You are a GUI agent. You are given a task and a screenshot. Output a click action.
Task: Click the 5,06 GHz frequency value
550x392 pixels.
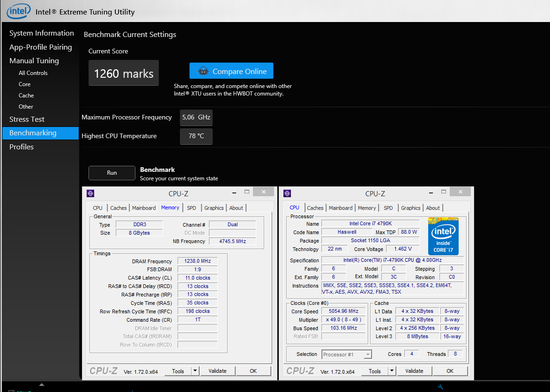pos(196,118)
